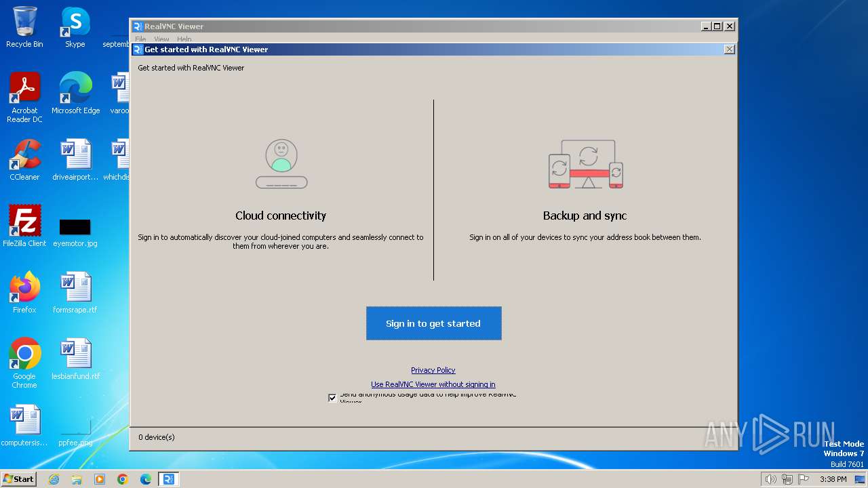The height and width of the screenshot is (488, 868).
Task: Click the RealVNC logo in main title bar
Action: [x=138, y=26]
